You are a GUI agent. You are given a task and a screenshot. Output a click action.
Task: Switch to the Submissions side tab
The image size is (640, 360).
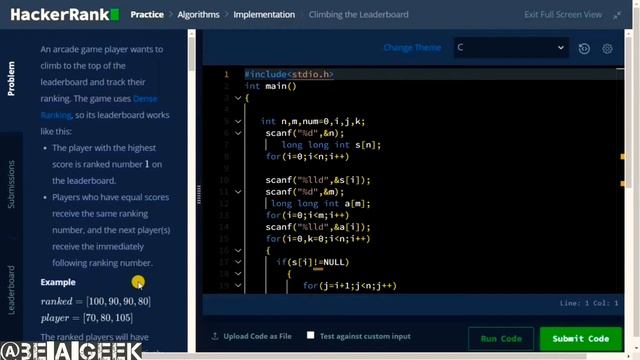(11, 184)
